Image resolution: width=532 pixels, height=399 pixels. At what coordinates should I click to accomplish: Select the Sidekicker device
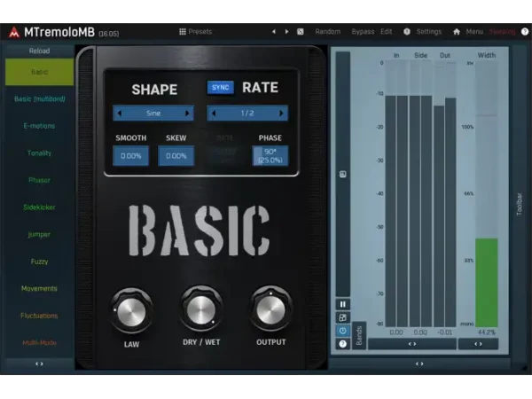click(39, 207)
